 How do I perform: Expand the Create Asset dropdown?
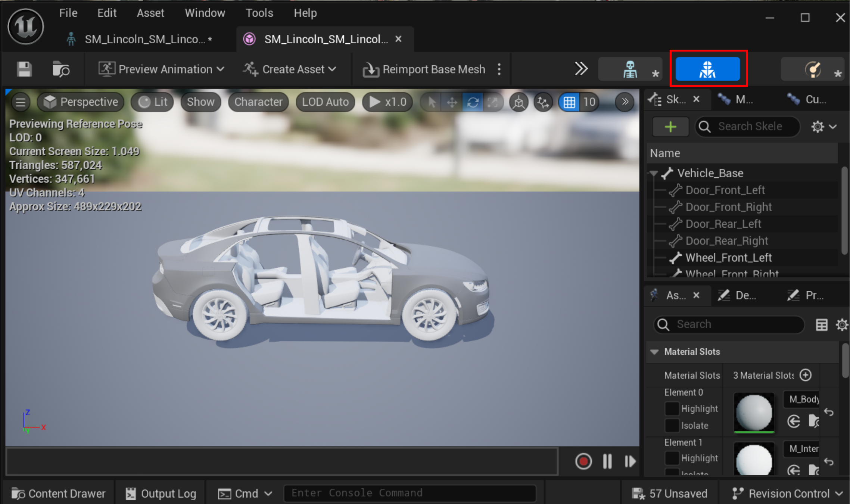pyautogui.click(x=290, y=69)
